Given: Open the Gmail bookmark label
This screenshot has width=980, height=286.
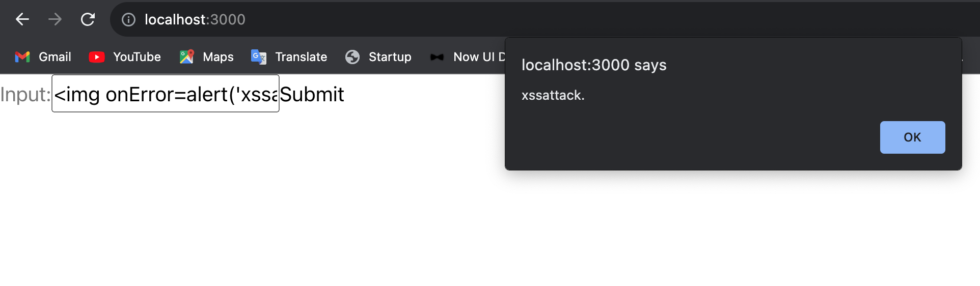Looking at the screenshot, I should tap(55, 57).
